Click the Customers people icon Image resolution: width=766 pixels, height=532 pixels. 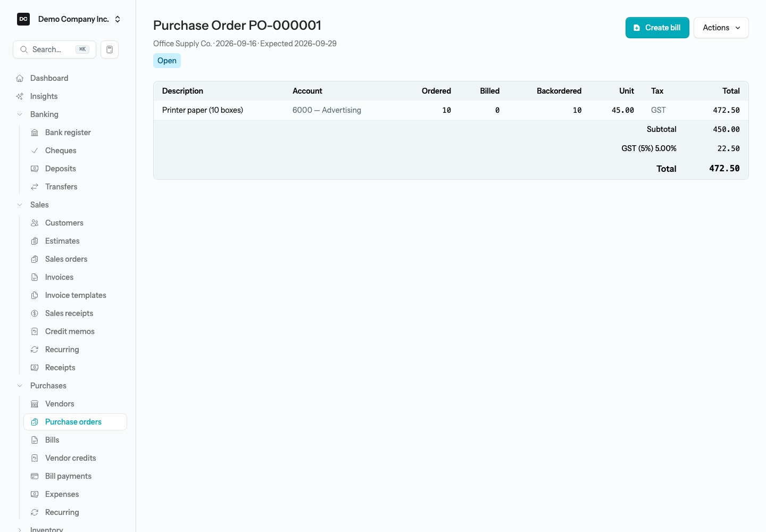35,223
